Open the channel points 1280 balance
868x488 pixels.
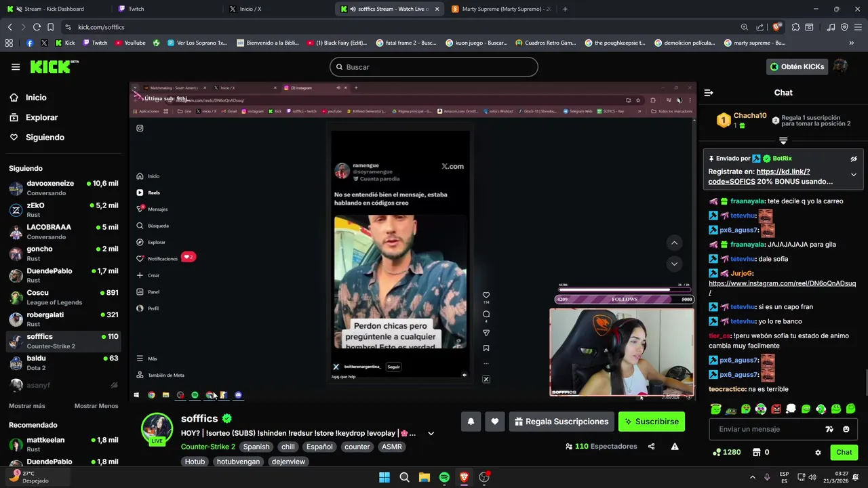726,452
